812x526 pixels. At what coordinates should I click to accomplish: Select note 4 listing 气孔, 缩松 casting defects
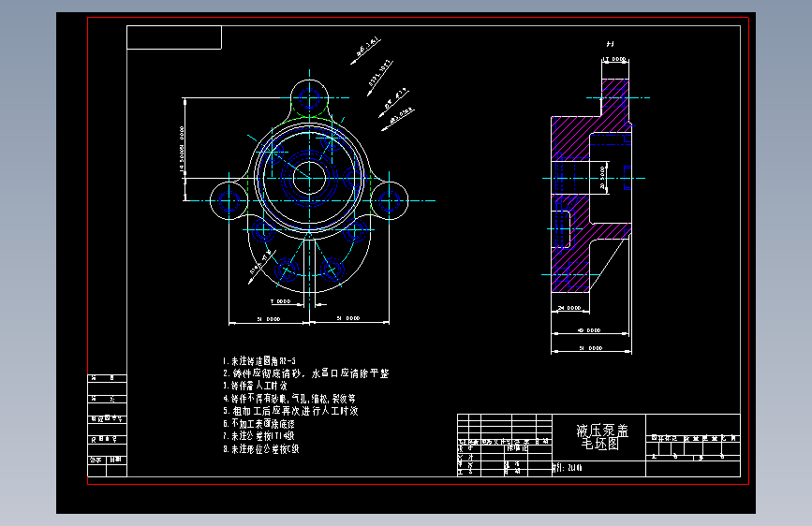289,399
